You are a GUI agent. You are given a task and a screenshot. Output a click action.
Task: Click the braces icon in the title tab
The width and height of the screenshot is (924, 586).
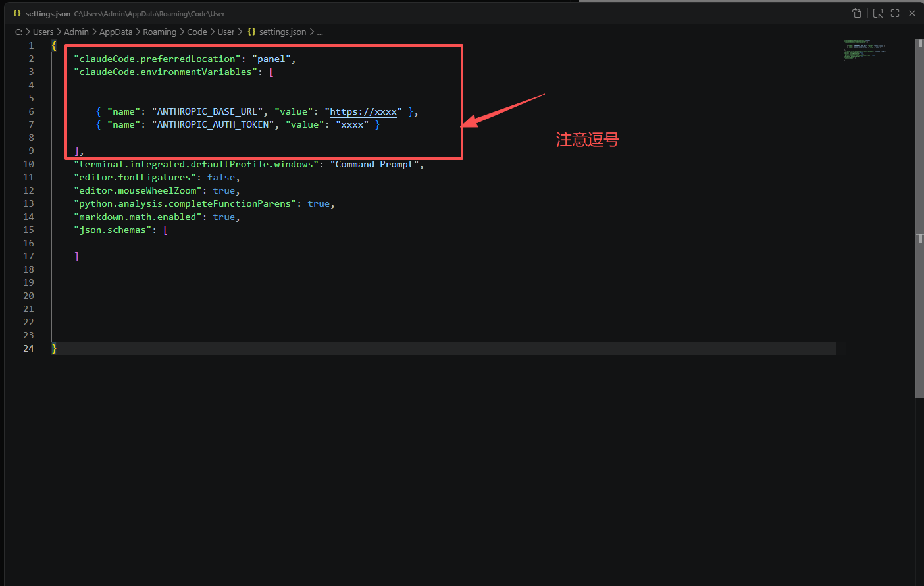[x=17, y=13]
